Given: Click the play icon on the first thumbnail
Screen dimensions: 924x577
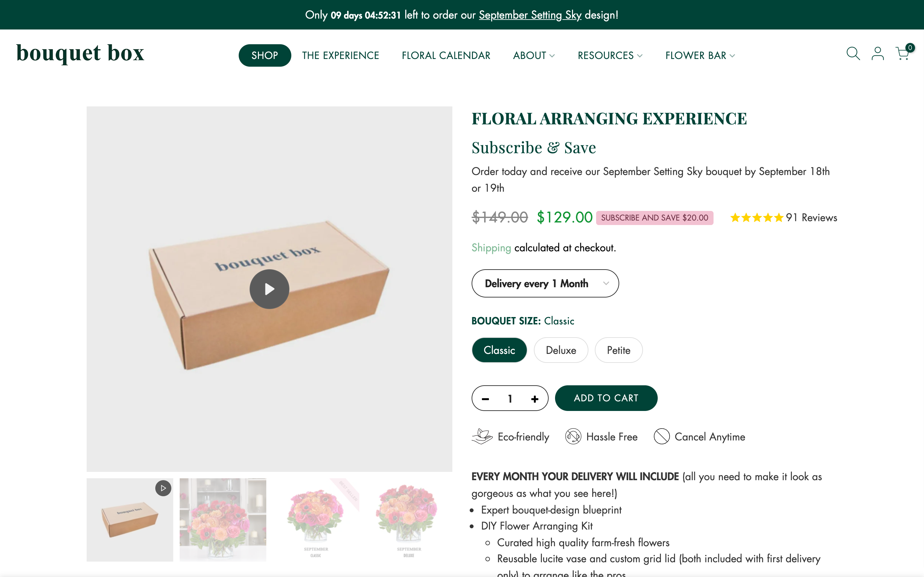Looking at the screenshot, I should pyautogui.click(x=163, y=488).
